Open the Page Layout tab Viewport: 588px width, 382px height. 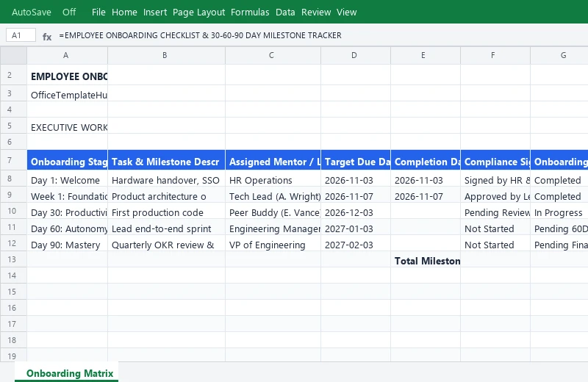click(x=198, y=12)
